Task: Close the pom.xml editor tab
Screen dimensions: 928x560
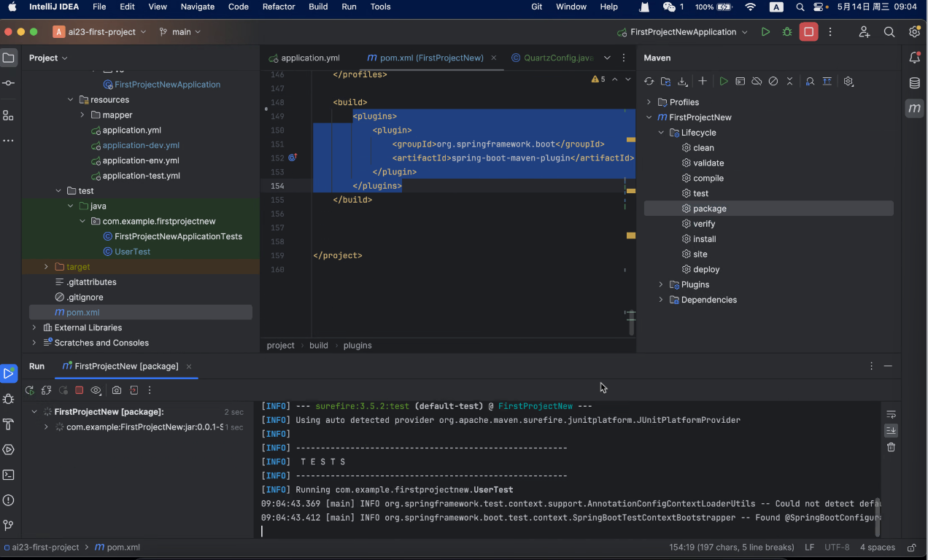Action: tap(495, 58)
